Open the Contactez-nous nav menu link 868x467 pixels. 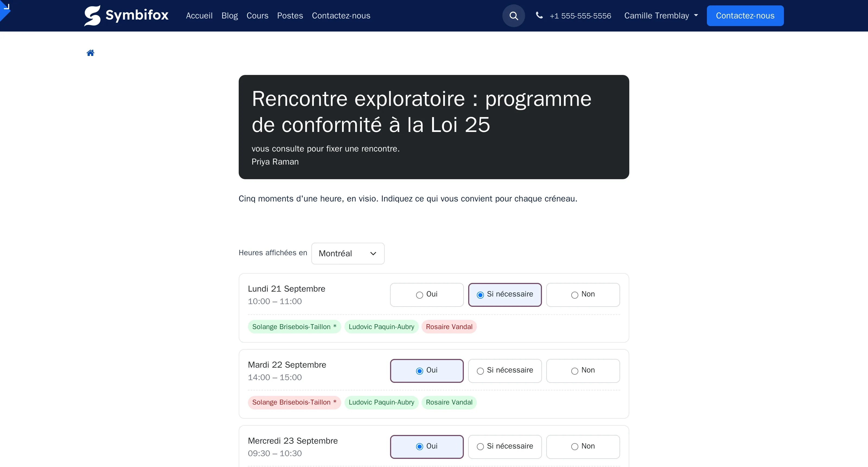click(x=341, y=16)
